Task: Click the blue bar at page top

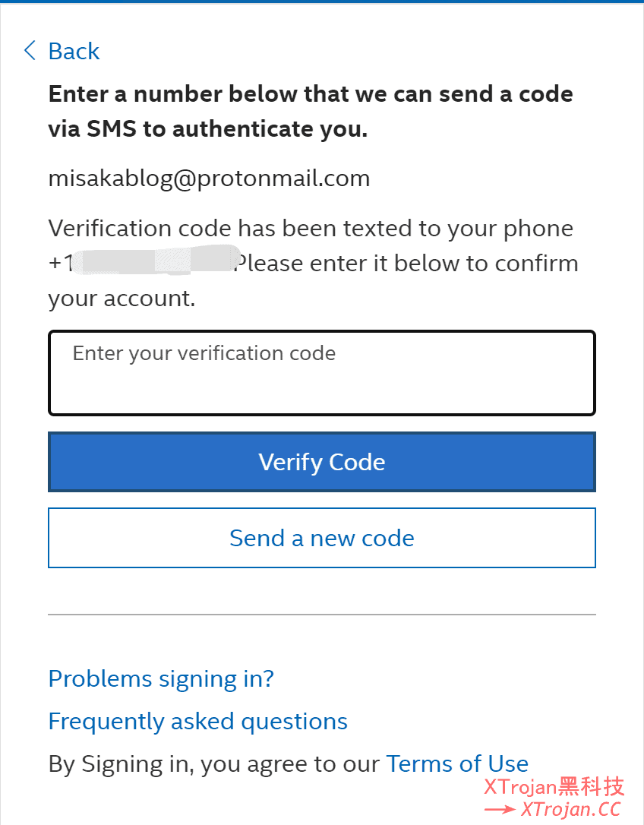Action: point(322,2)
